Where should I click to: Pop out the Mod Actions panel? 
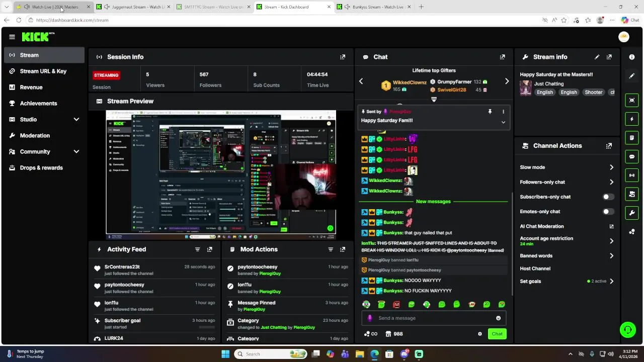(343, 249)
